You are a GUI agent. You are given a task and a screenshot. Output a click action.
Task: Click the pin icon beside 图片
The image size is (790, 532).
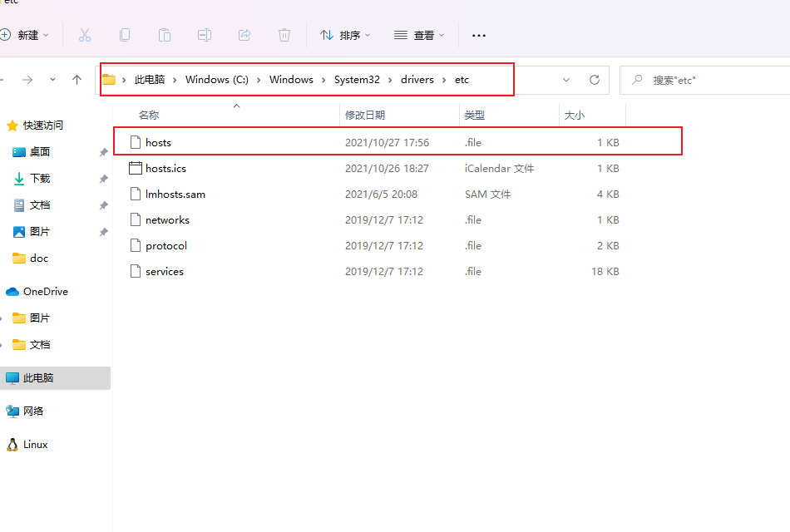103,232
